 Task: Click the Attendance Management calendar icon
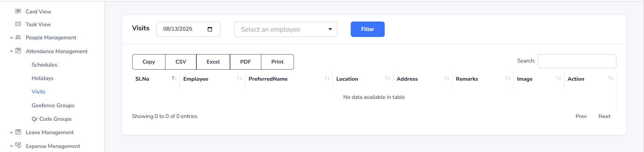(18, 51)
